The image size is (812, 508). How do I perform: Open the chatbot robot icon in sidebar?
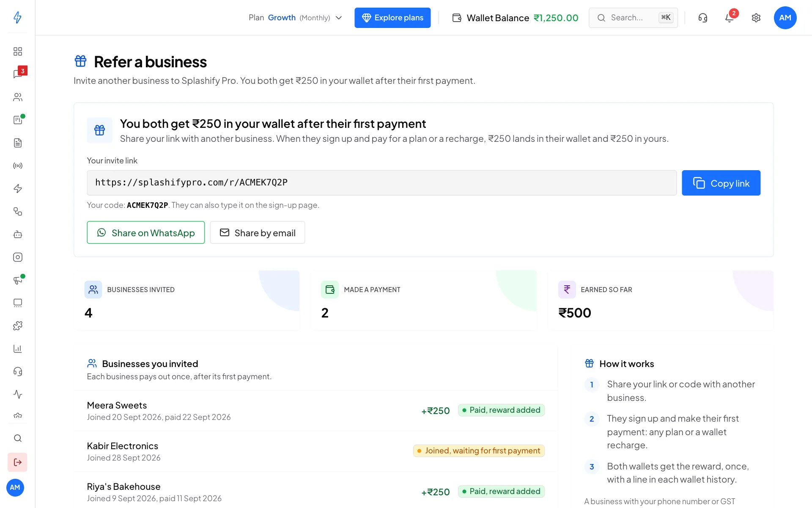(17, 234)
